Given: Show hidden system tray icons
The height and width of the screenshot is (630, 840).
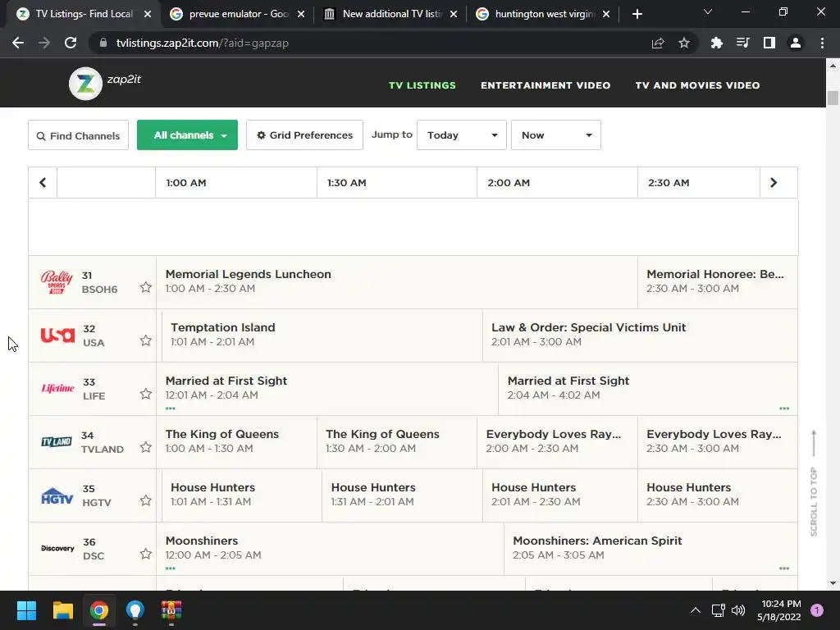Looking at the screenshot, I should pos(696,610).
